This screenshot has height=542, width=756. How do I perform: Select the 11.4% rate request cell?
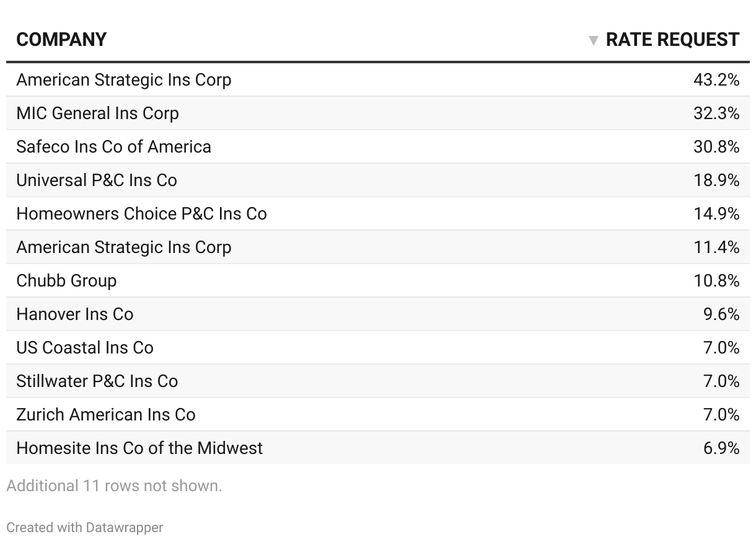pos(716,247)
